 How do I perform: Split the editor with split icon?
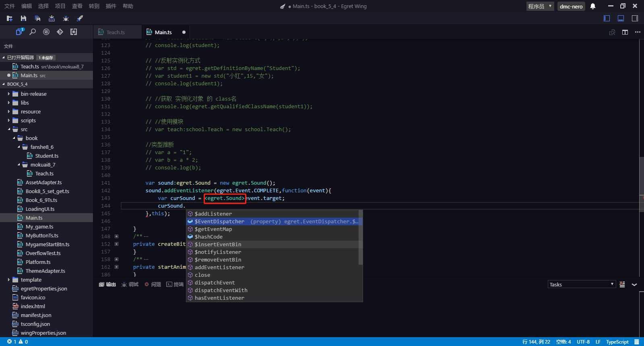point(625,32)
